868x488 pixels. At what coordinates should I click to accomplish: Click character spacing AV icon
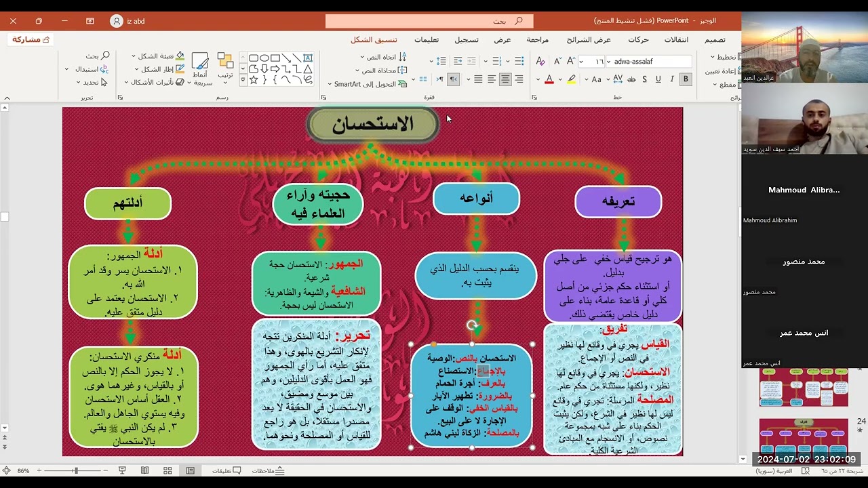coord(617,79)
